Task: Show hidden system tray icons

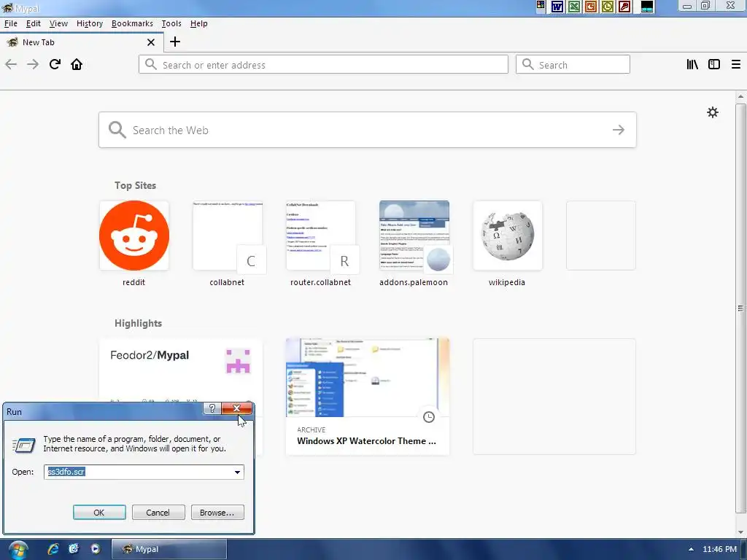Action: (x=691, y=549)
